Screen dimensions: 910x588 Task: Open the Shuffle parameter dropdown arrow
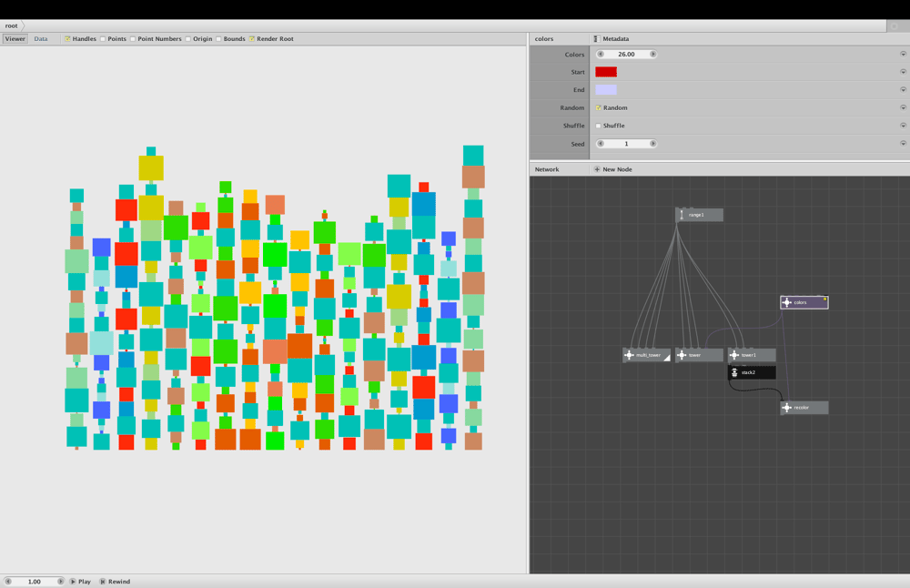[x=903, y=126]
